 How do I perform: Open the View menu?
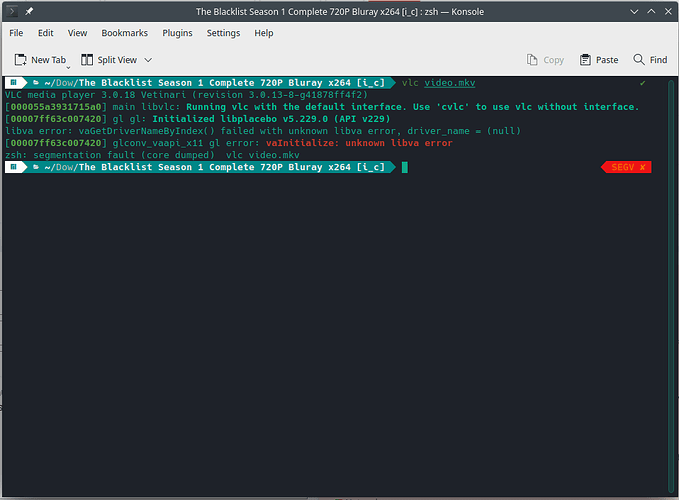coord(78,33)
